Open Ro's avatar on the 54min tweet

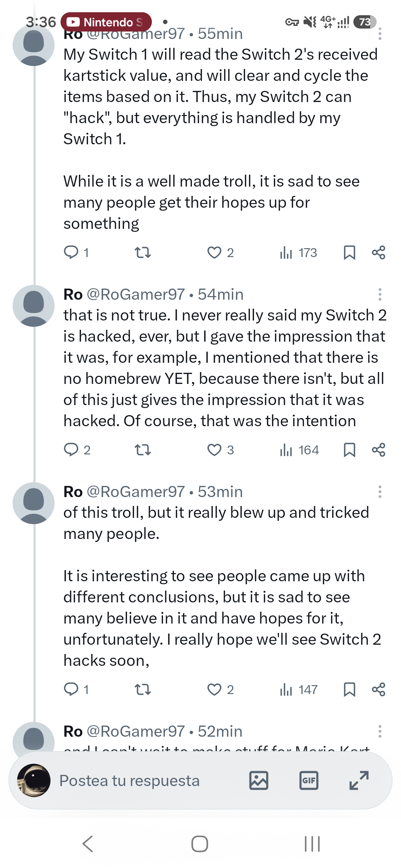34,306
